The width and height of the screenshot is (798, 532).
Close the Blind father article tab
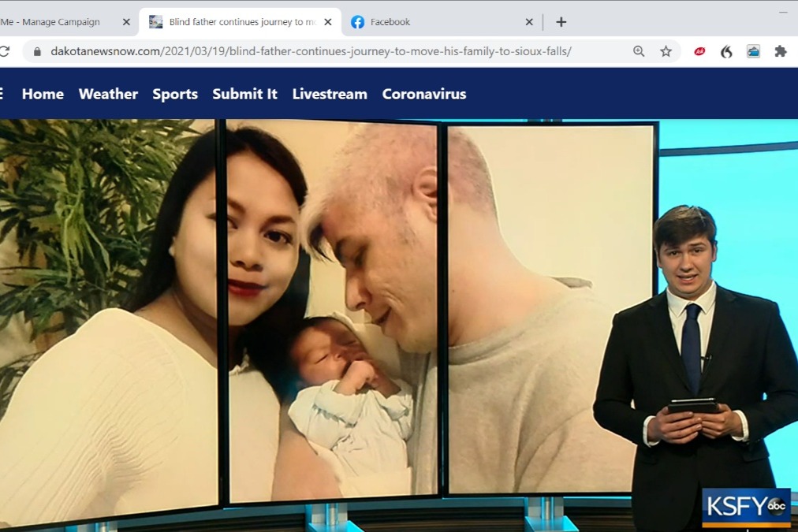coord(328,22)
